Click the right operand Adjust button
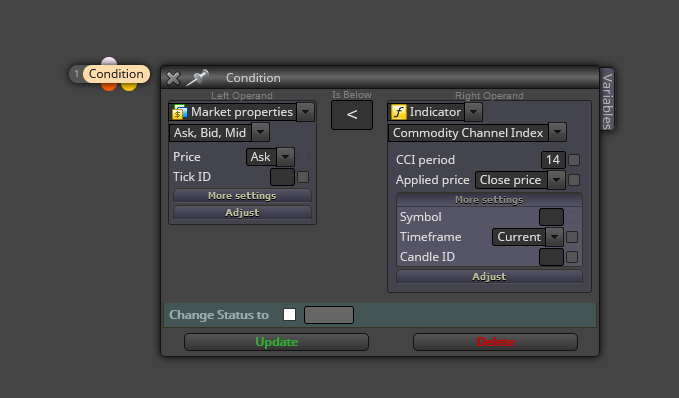 tap(489, 276)
